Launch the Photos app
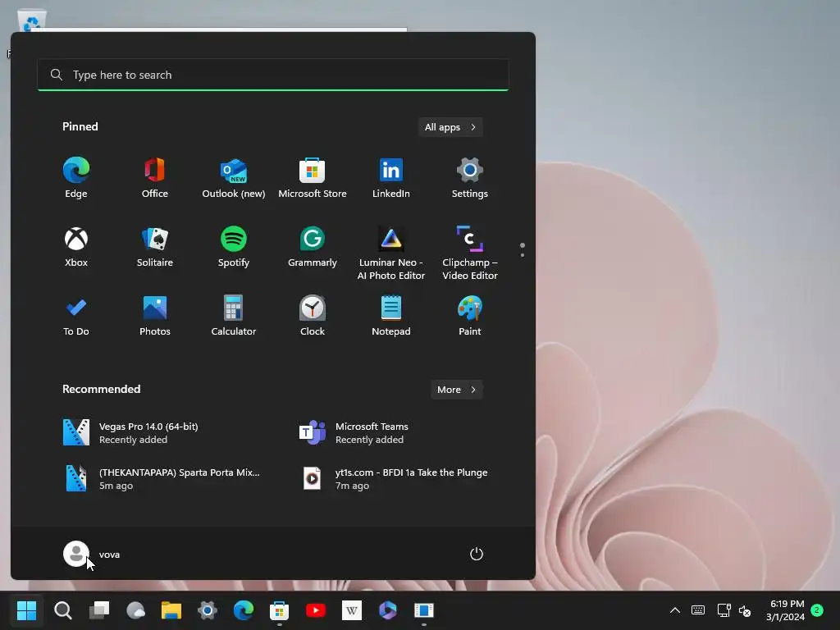Viewport: 840px width, 630px height. pos(155,316)
